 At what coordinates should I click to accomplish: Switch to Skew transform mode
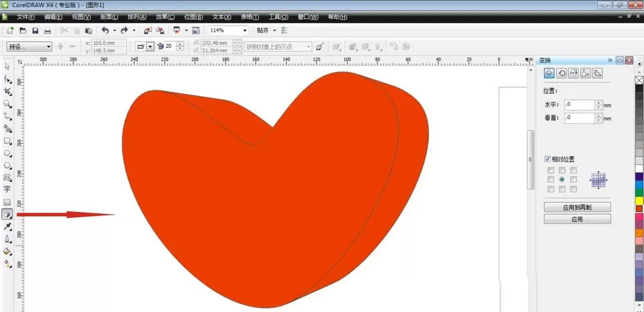[598, 73]
